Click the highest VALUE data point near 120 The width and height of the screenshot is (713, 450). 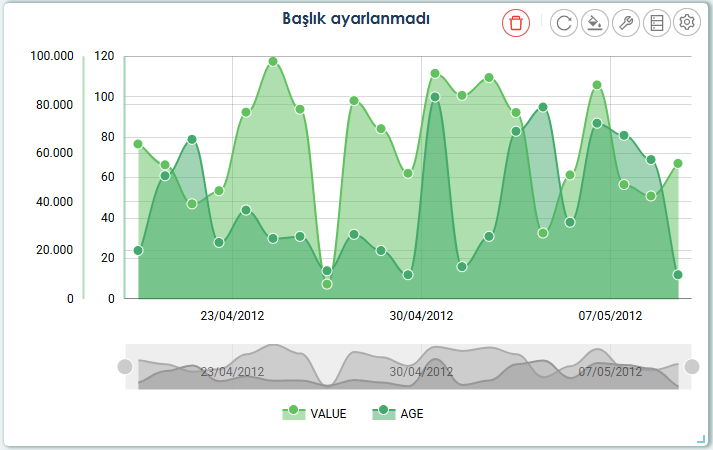click(273, 62)
